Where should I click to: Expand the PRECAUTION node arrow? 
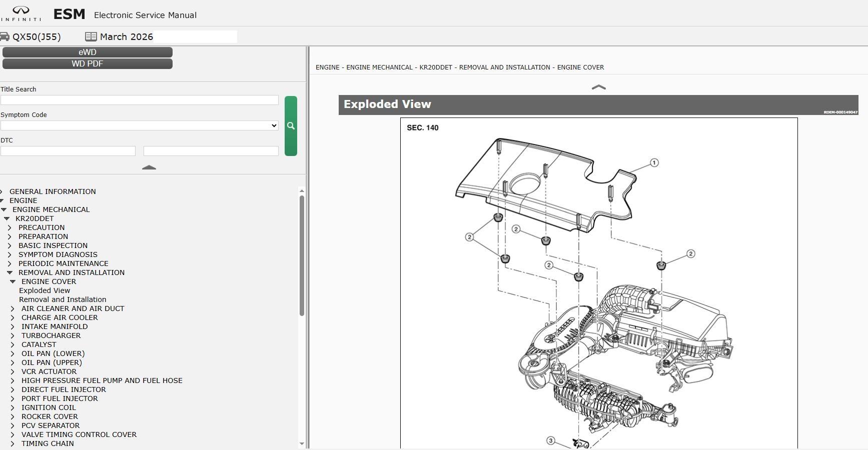pos(10,227)
